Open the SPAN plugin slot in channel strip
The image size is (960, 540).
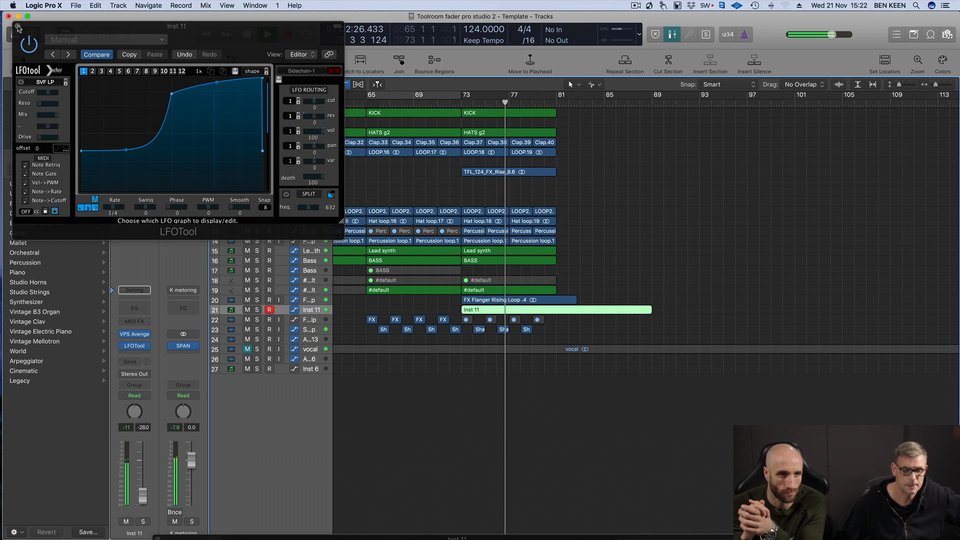(183, 346)
